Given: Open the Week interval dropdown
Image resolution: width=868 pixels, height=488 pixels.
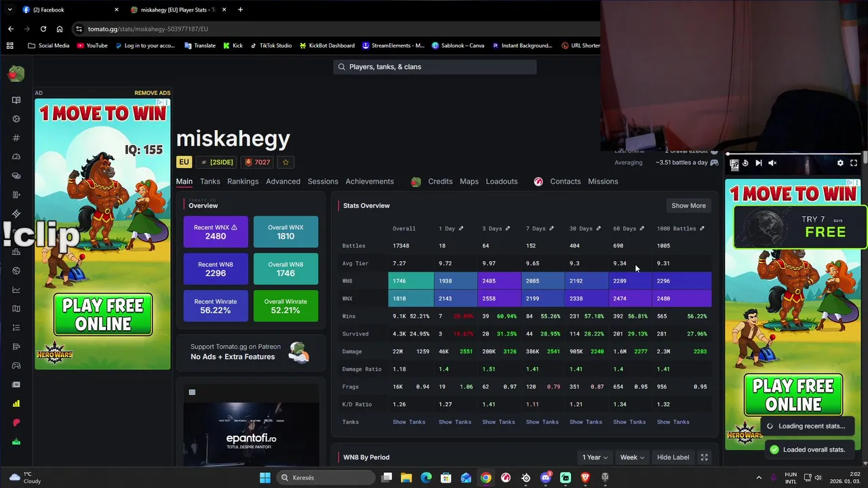Looking at the screenshot, I should point(632,457).
